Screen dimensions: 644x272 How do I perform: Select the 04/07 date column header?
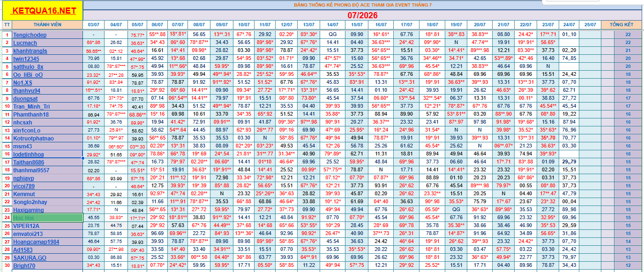point(115,24)
